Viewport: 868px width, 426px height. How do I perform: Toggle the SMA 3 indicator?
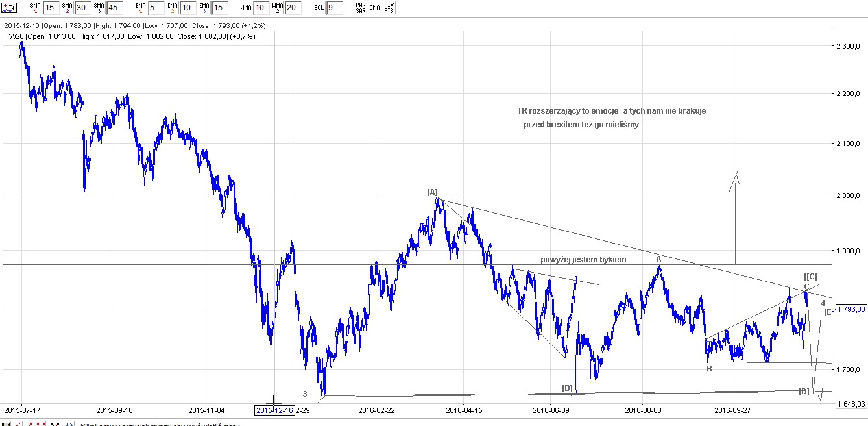[99, 8]
